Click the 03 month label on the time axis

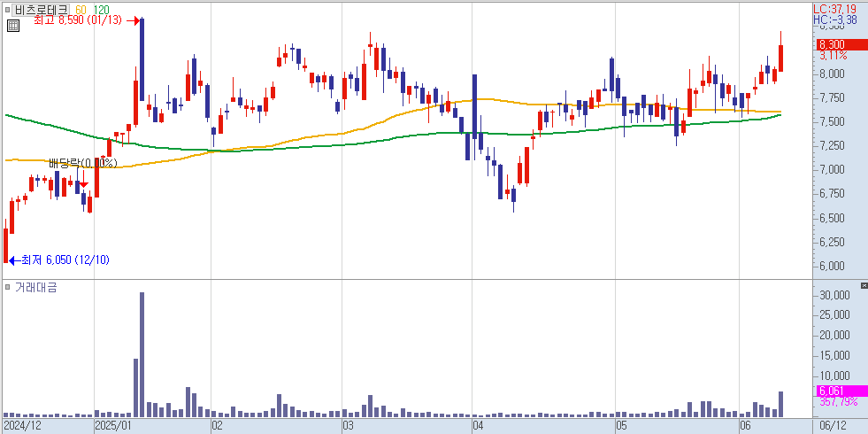[x=348, y=426]
